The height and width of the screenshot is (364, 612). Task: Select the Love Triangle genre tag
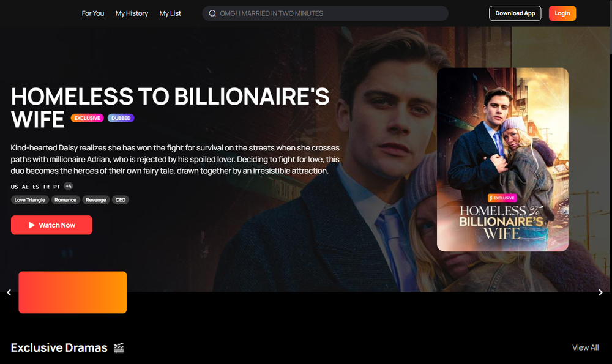click(x=29, y=200)
